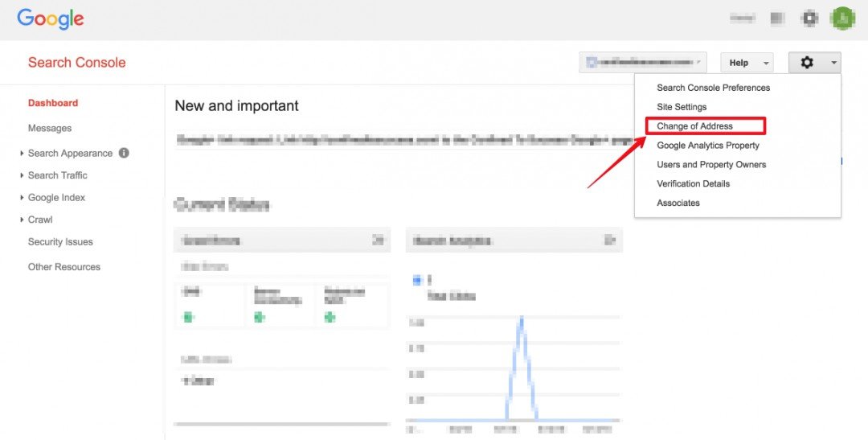This screenshot has width=868, height=440.
Task: Select Google Analytics Property menu item
Action: 708,145
